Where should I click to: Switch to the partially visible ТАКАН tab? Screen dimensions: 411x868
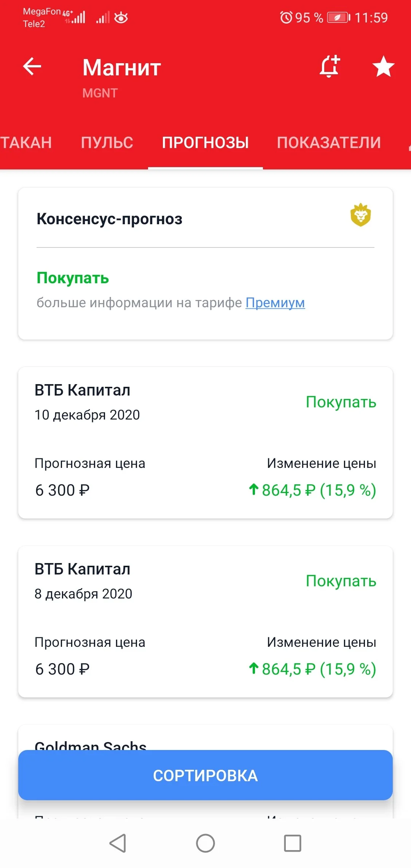[26, 143]
